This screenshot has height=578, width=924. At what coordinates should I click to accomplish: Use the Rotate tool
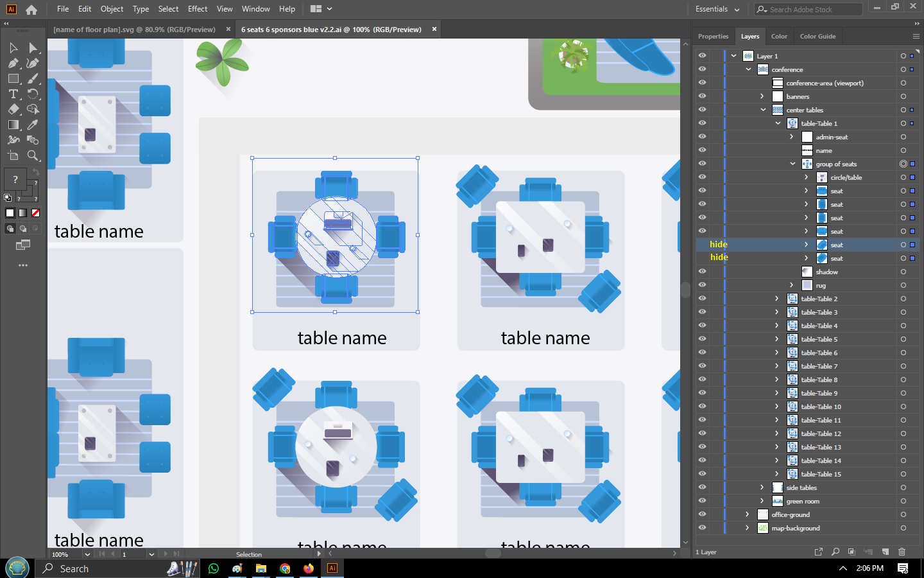pyautogui.click(x=33, y=94)
